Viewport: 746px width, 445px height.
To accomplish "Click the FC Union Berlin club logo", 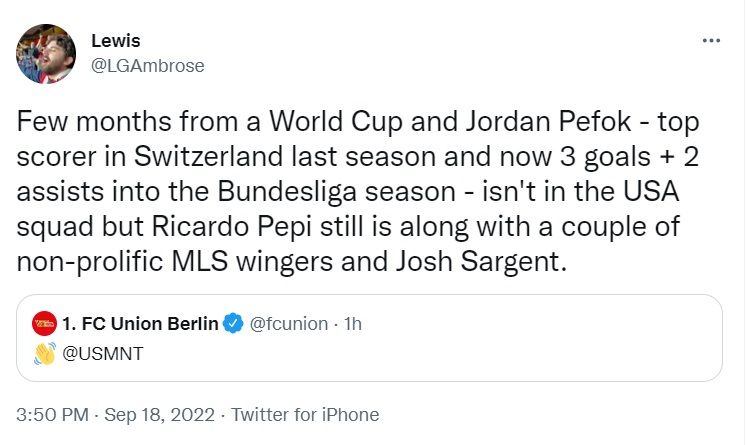I will tap(44, 323).
